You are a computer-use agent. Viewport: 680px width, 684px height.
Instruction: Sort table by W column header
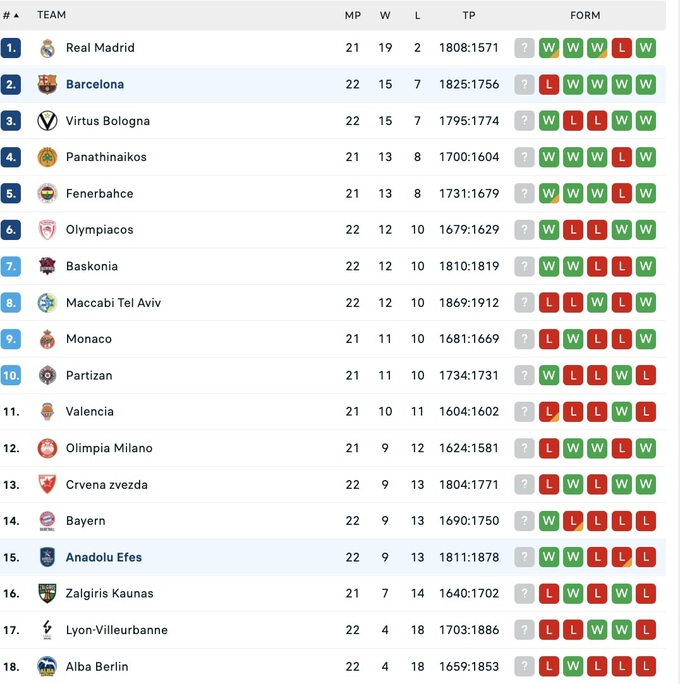pyautogui.click(x=385, y=15)
